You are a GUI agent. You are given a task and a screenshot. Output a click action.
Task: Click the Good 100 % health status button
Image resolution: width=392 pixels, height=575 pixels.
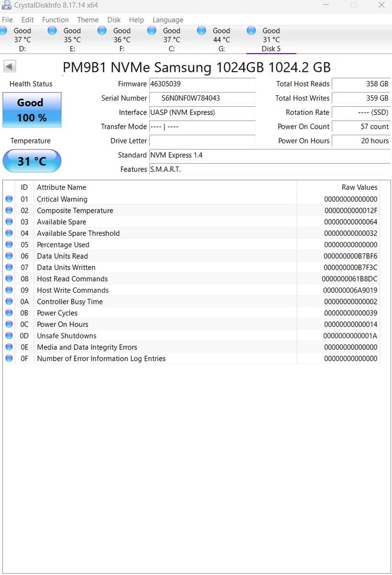32,110
